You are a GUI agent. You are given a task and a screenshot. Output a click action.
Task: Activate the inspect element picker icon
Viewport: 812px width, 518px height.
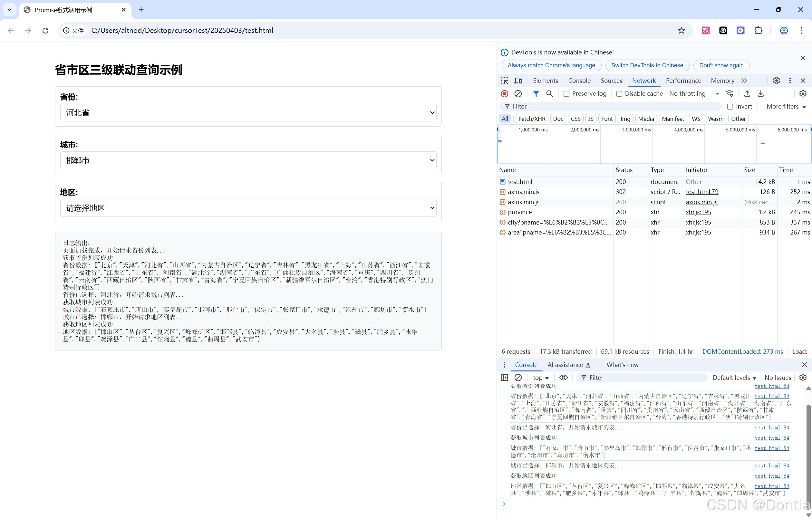505,81
